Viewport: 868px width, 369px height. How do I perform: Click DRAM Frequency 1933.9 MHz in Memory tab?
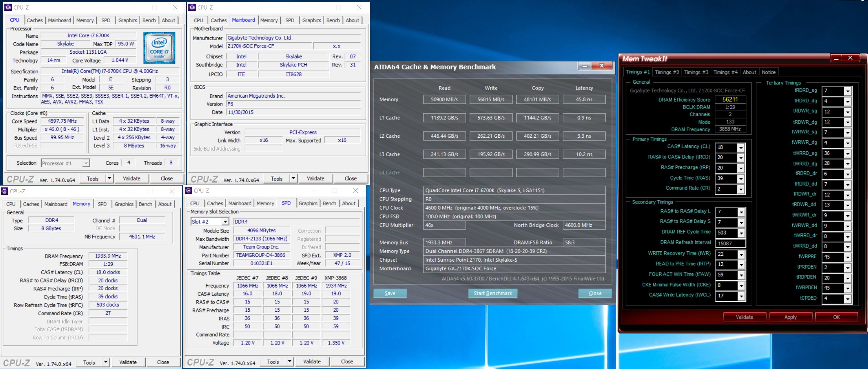coord(108,256)
